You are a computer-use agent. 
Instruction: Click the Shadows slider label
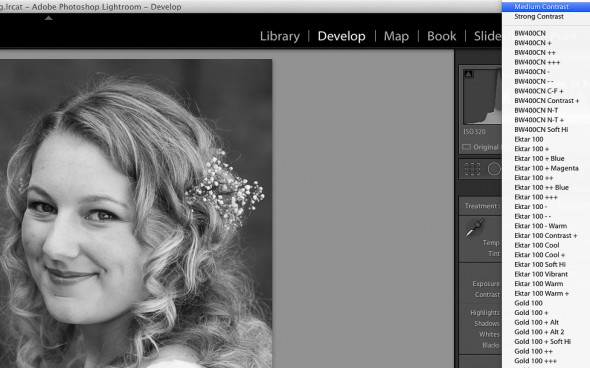click(x=487, y=324)
